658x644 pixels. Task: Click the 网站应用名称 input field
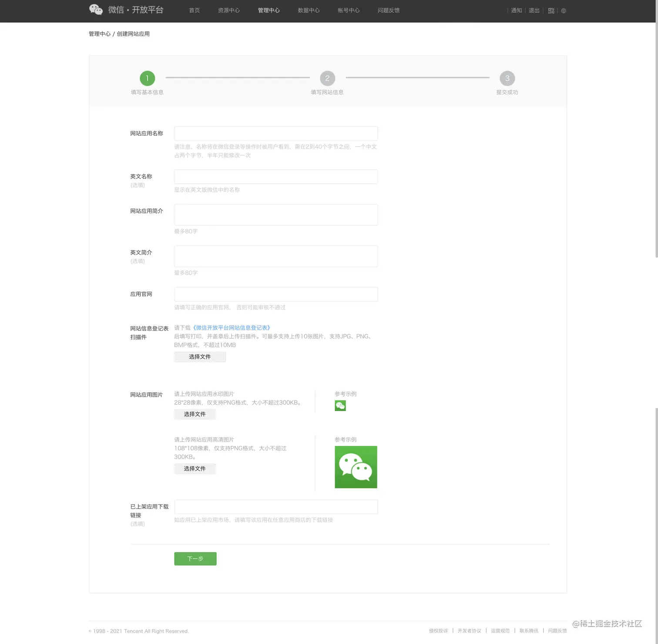coord(275,133)
